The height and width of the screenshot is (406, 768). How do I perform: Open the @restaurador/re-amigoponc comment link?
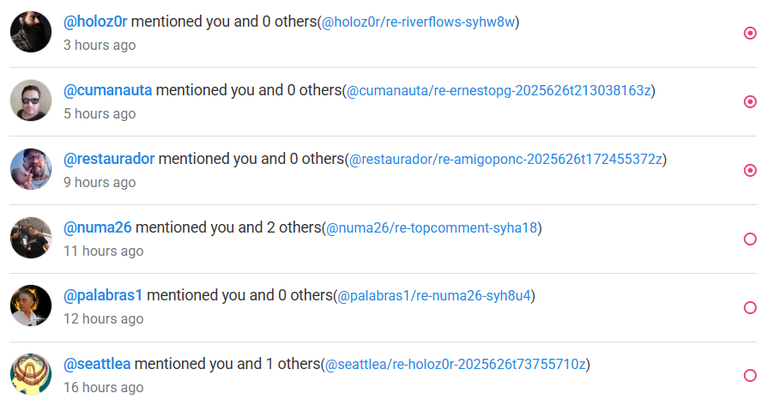point(505,159)
